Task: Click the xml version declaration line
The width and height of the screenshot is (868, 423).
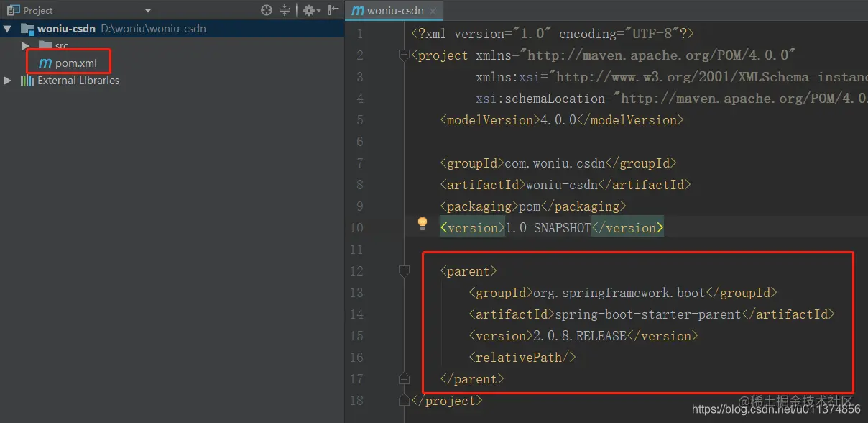Action: [x=553, y=34]
